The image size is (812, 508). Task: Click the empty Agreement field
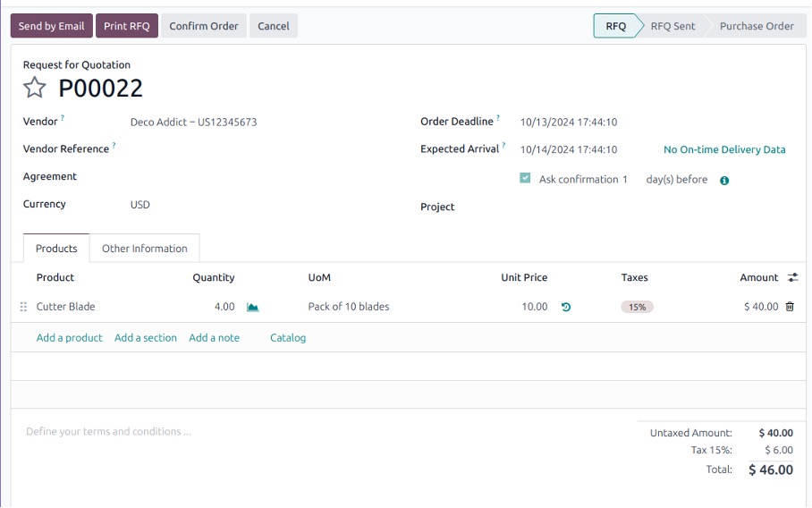(x=259, y=176)
